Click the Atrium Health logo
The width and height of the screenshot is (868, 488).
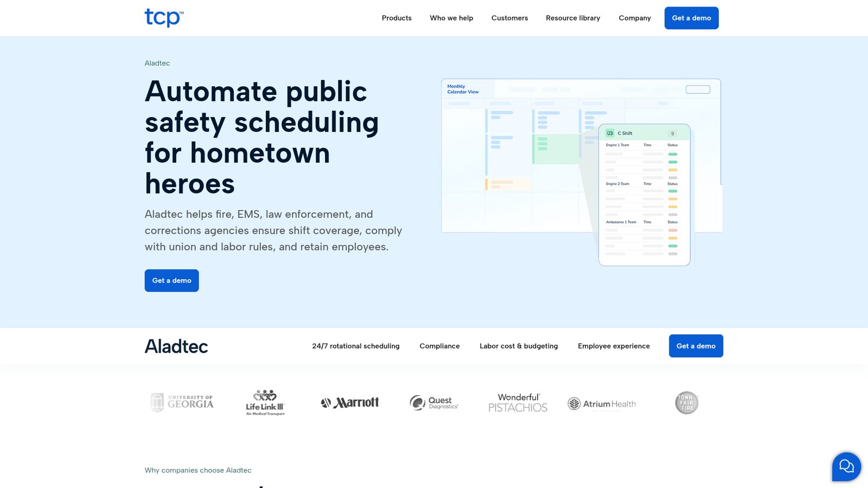[x=602, y=403]
